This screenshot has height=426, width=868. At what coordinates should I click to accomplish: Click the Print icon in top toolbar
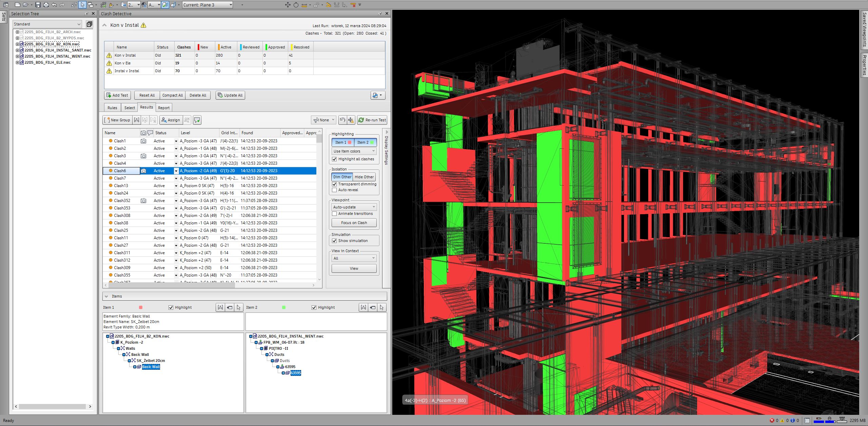click(46, 5)
